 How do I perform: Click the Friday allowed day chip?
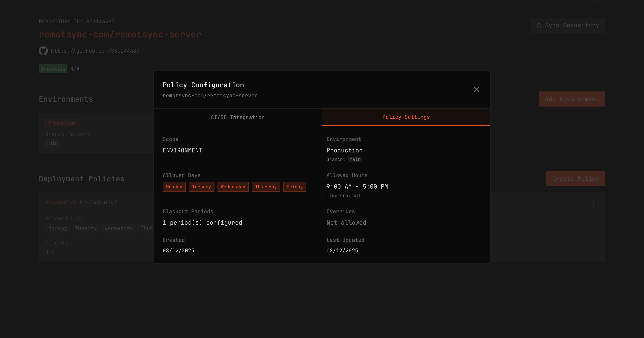click(x=294, y=187)
